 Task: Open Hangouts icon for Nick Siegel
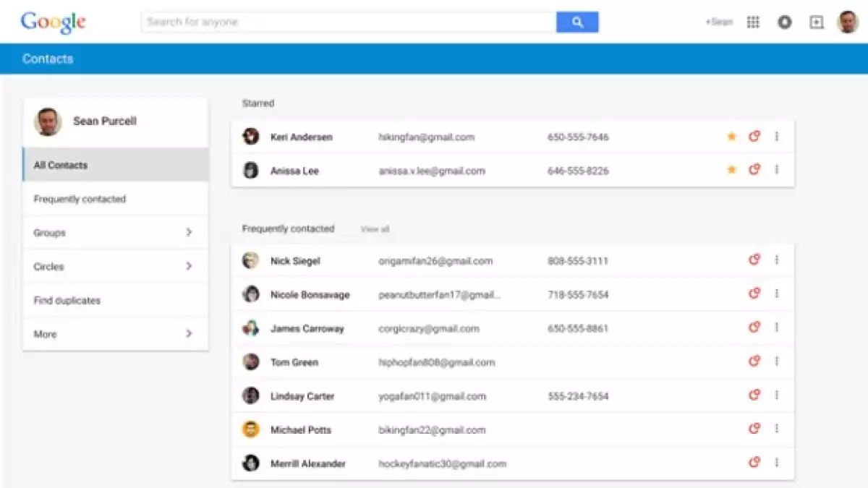[x=754, y=260]
